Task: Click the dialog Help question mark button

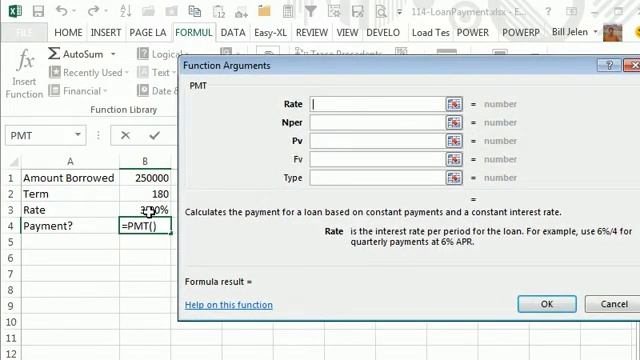Action: coord(609,65)
